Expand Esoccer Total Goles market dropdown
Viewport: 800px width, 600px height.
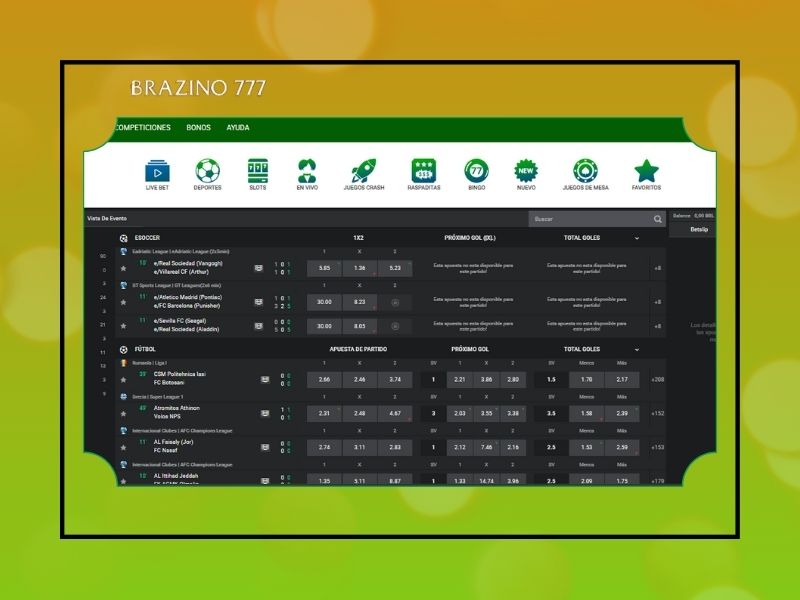637,238
